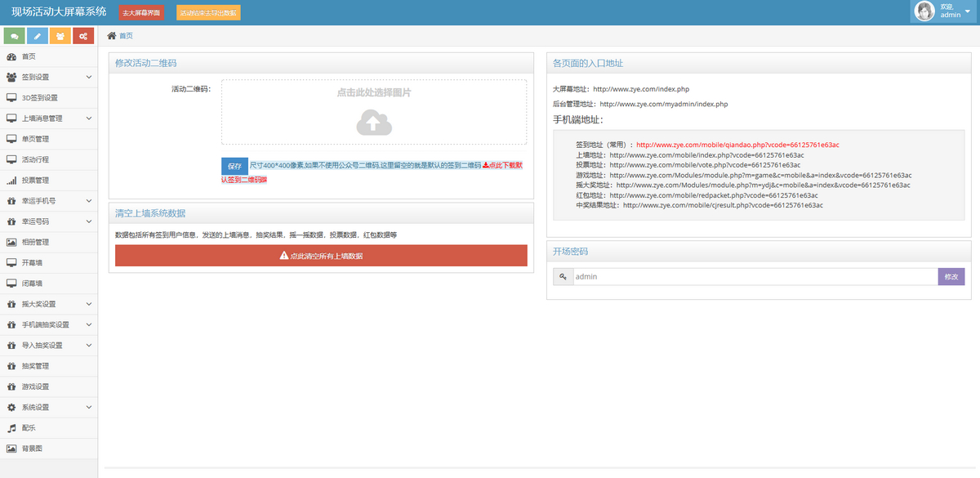This screenshot has height=478, width=980.
Task: Click the cloud upload icon for QR code
Action: [374, 123]
